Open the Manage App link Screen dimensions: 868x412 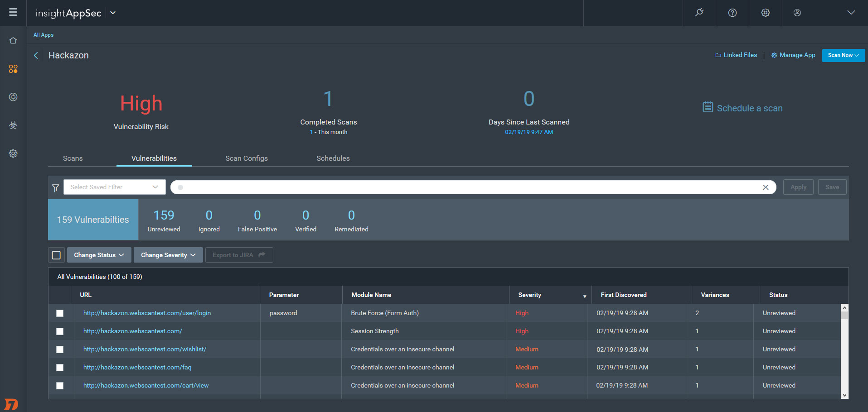797,55
